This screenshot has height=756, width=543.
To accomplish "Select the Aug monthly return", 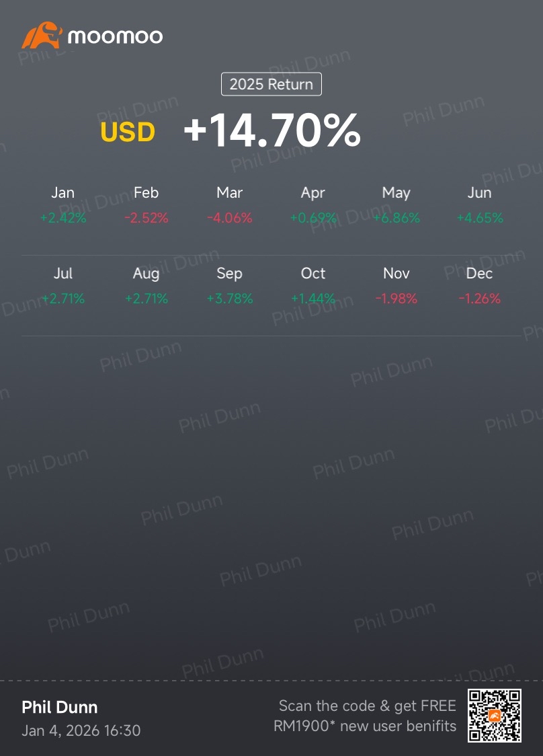I will pos(146,286).
